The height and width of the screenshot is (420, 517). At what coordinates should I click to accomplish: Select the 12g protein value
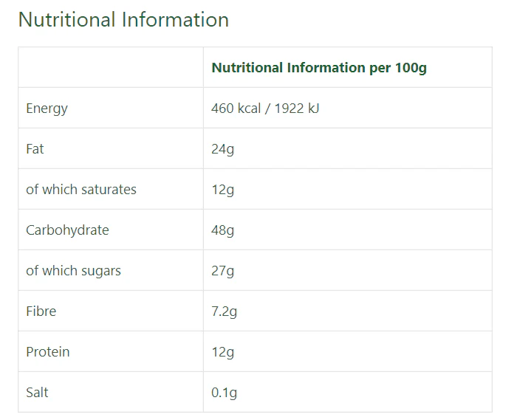[x=222, y=352]
